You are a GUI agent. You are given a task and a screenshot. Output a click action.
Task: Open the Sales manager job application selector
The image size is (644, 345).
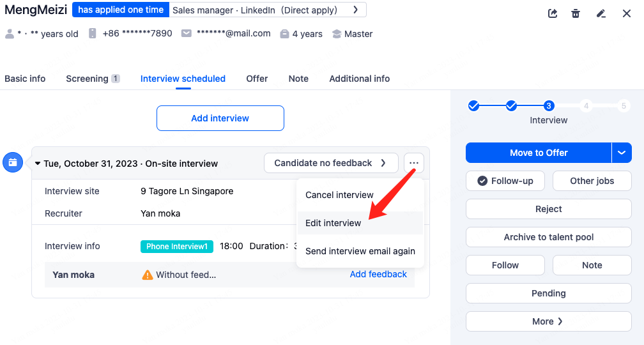pos(268,10)
